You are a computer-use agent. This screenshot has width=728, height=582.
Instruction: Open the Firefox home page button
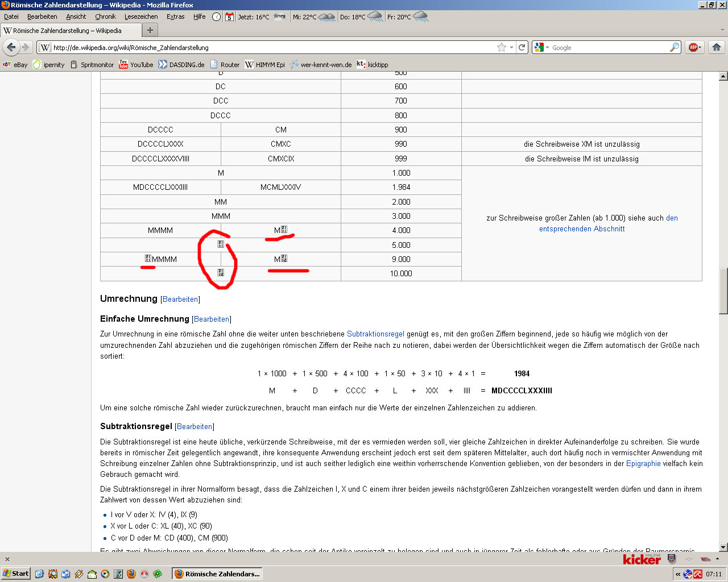(717, 47)
